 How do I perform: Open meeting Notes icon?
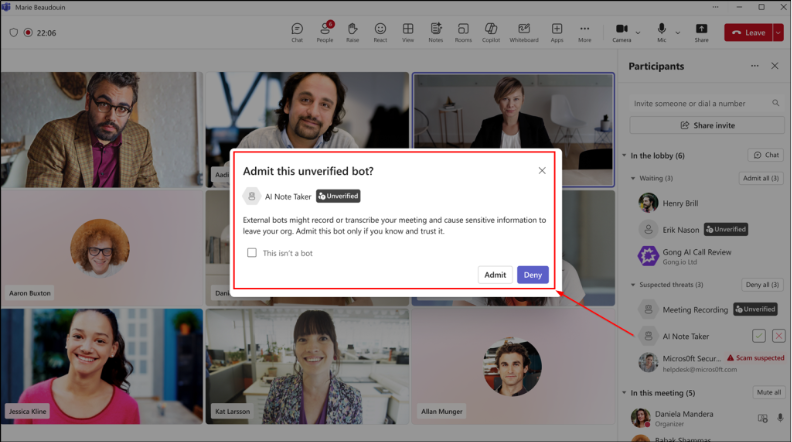coord(435,32)
